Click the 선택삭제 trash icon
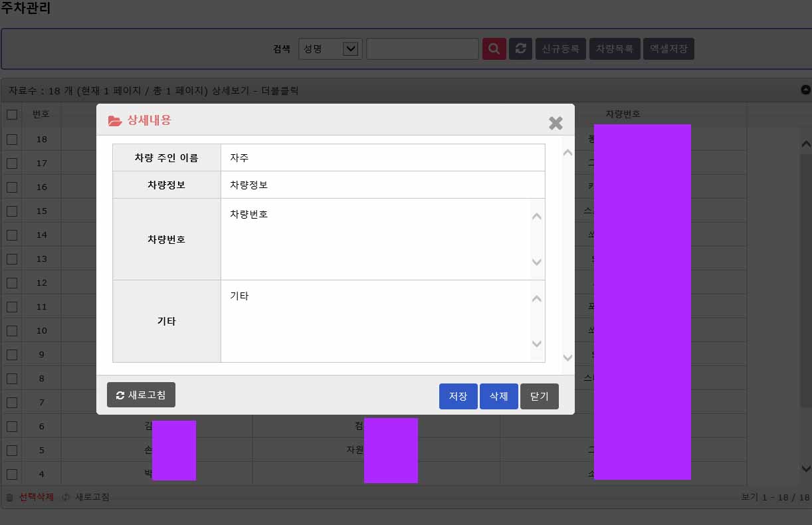Screen dimensions: 812x525 pyautogui.click(x=9, y=497)
